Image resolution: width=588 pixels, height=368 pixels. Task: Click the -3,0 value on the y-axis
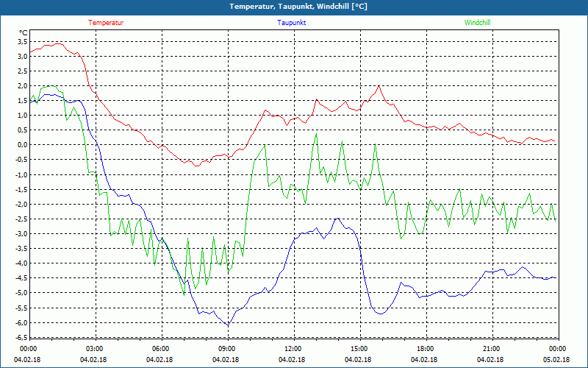pyautogui.click(x=22, y=234)
